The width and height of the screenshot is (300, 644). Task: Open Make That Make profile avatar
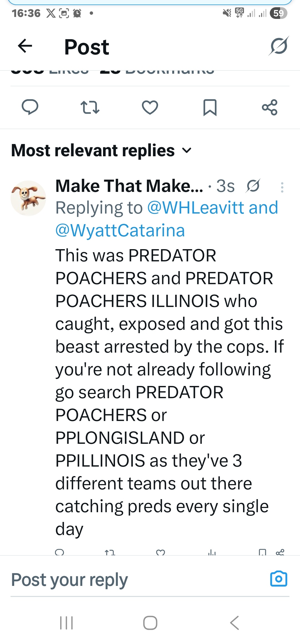click(x=28, y=198)
